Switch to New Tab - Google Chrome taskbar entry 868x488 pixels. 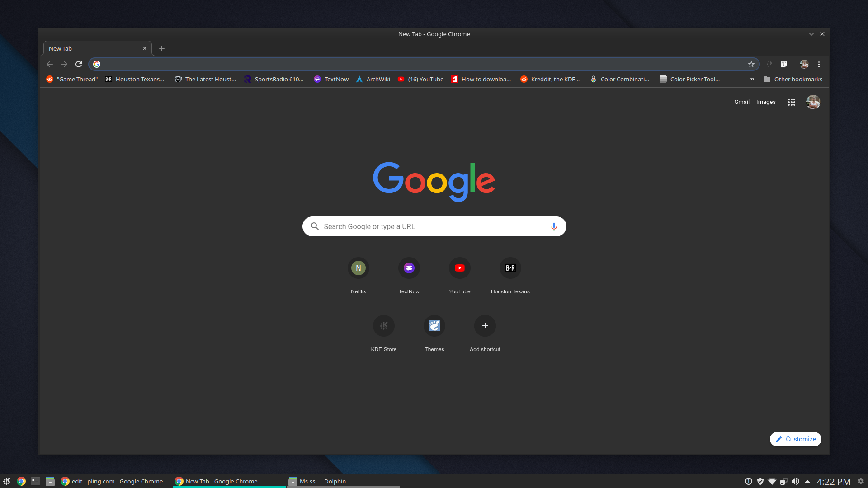(228, 481)
